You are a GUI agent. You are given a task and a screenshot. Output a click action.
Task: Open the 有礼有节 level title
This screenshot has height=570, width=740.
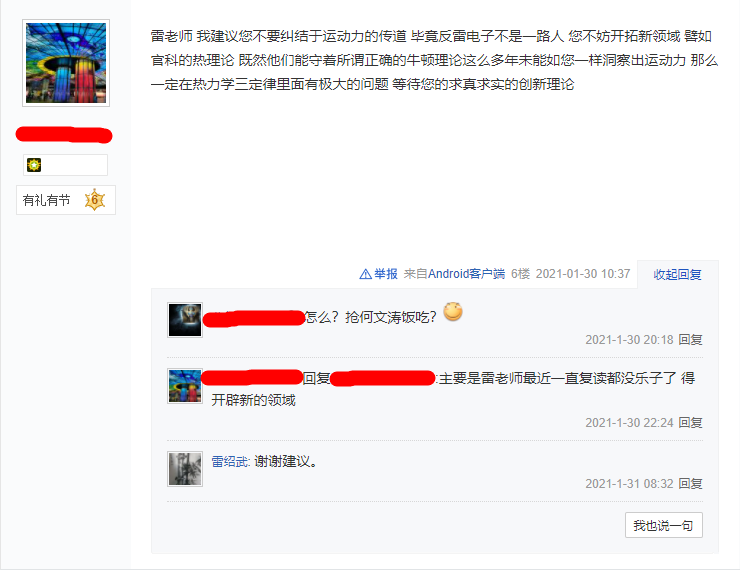pyautogui.click(x=46, y=201)
